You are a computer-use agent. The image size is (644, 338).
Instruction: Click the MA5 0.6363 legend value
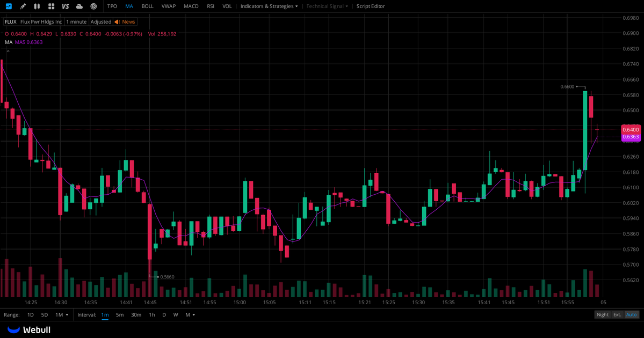29,42
